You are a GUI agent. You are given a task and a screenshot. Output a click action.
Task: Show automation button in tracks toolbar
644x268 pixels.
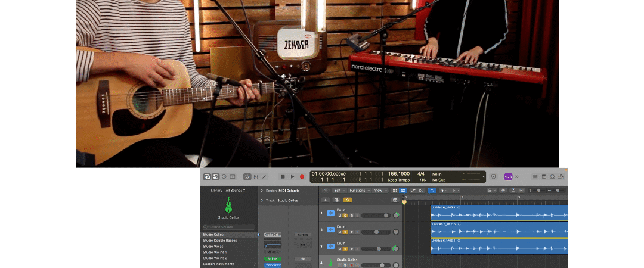[413, 191]
